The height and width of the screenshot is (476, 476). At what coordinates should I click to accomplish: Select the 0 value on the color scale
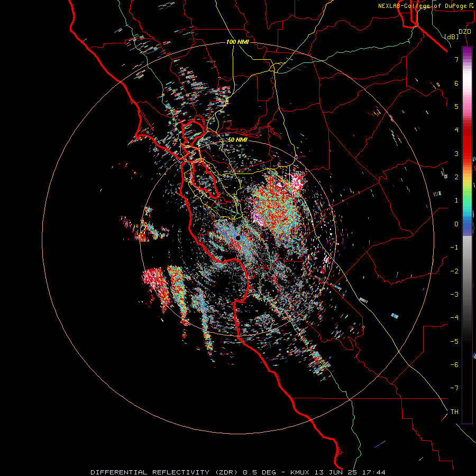[456, 224]
